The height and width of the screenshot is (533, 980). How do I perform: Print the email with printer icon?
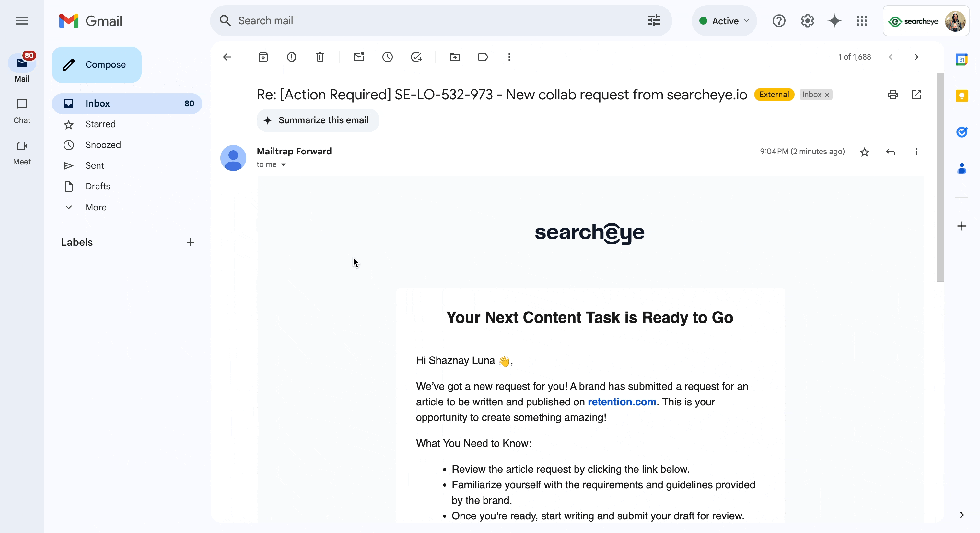tap(893, 94)
